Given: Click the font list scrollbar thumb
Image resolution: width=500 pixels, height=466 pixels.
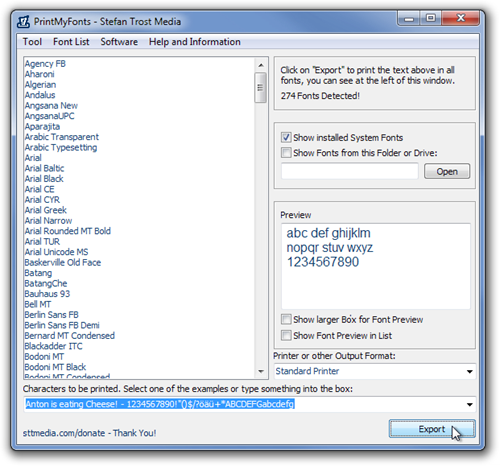Looking at the screenshot, I should 261,88.
